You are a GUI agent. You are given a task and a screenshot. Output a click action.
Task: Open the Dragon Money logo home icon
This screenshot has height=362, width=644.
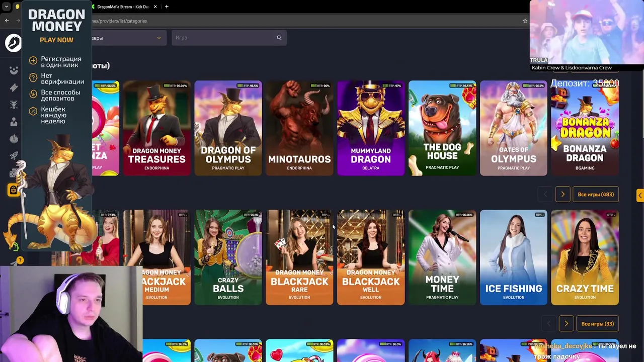(14, 43)
